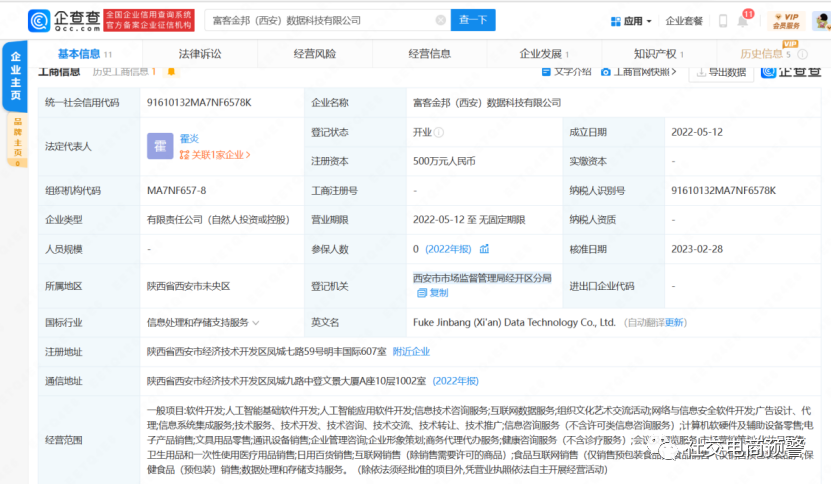The width and height of the screenshot is (831, 484).
Task: Click info icon next to 开业
Action: click(439, 133)
